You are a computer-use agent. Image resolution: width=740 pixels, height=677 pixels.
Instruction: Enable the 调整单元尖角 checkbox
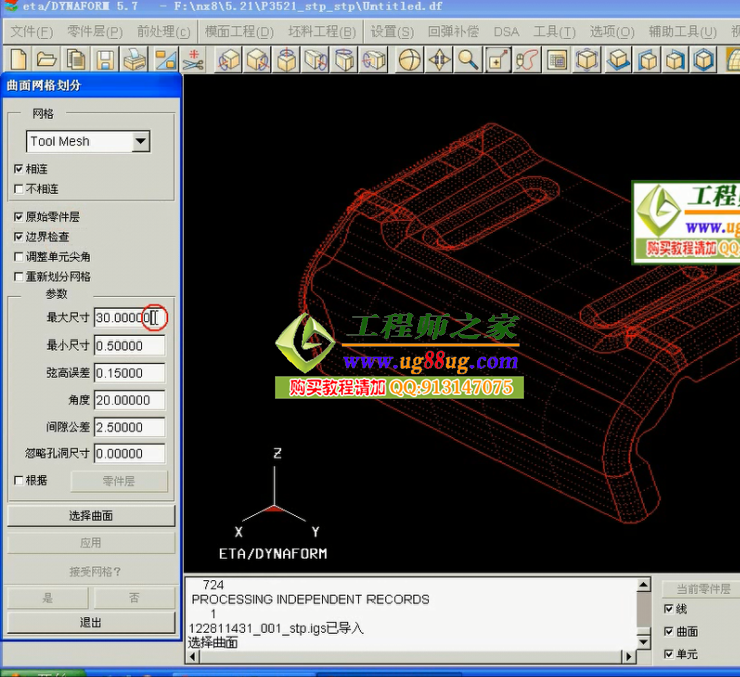pos(18,257)
